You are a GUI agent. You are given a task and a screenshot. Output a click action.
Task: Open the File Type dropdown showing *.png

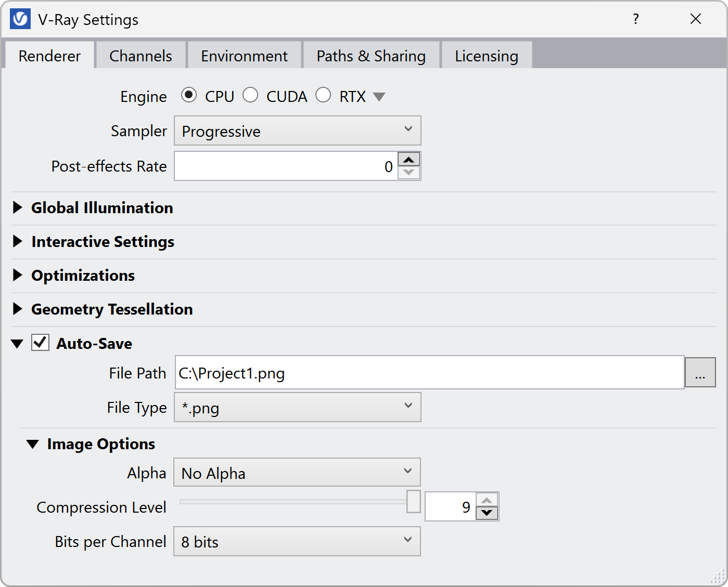coord(297,407)
